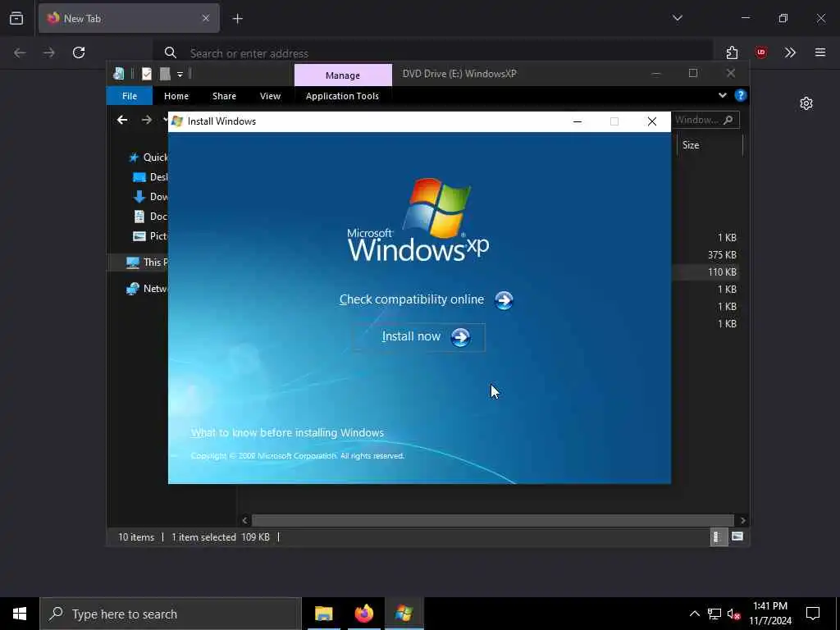Open Firefox list all tabs dropdown
The width and height of the screenshot is (840, 630).
pyautogui.click(x=677, y=18)
